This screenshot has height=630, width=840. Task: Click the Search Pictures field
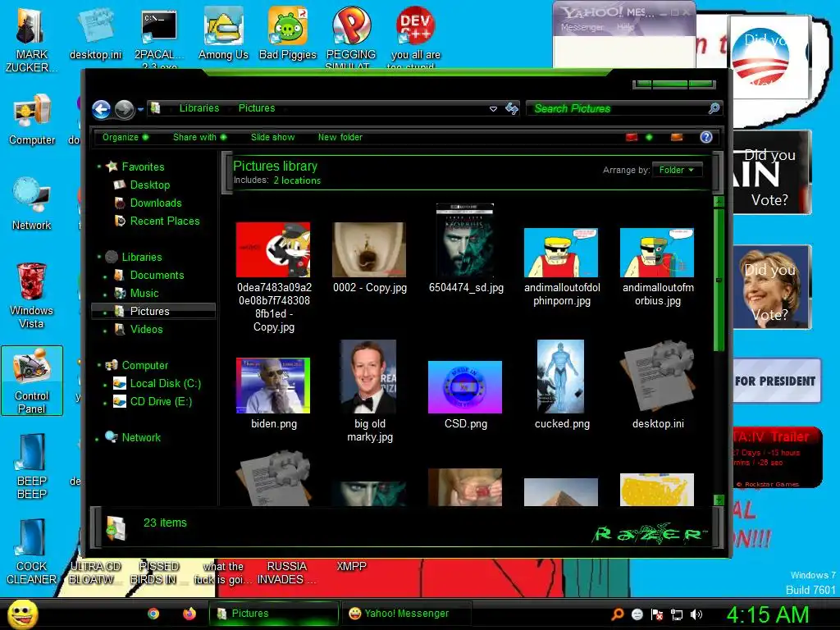pyautogui.click(x=616, y=108)
